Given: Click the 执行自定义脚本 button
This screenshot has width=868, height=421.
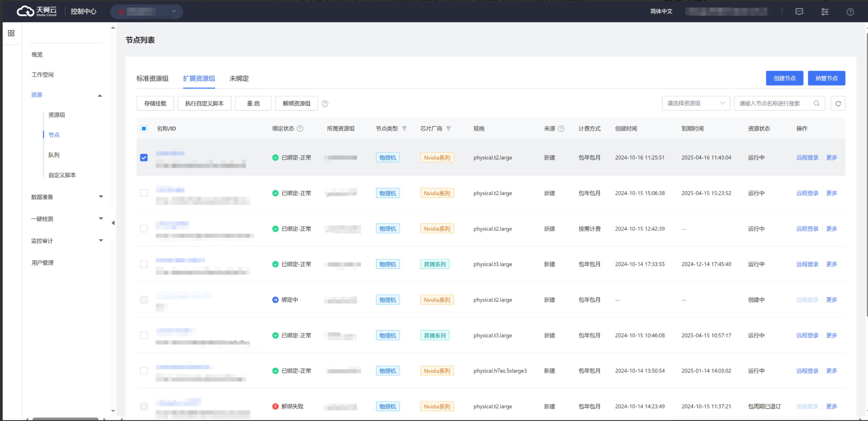Looking at the screenshot, I should pyautogui.click(x=204, y=103).
